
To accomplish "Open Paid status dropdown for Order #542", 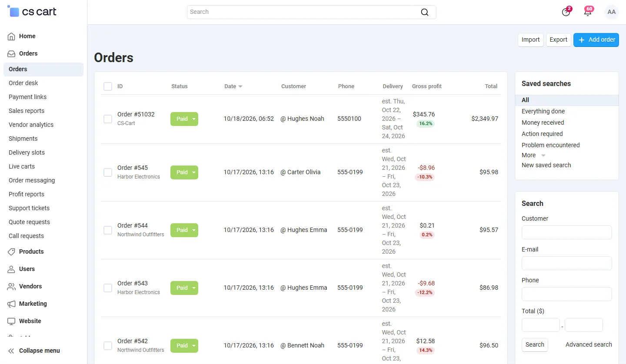I will [184, 346].
